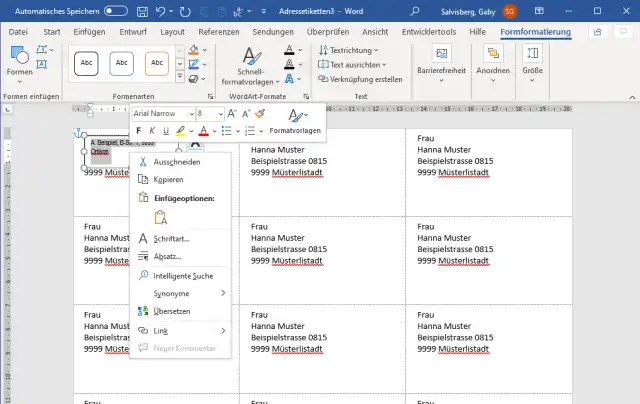Click the red font color button
This screenshot has height=404, width=640.
pyautogui.click(x=202, y=131)
